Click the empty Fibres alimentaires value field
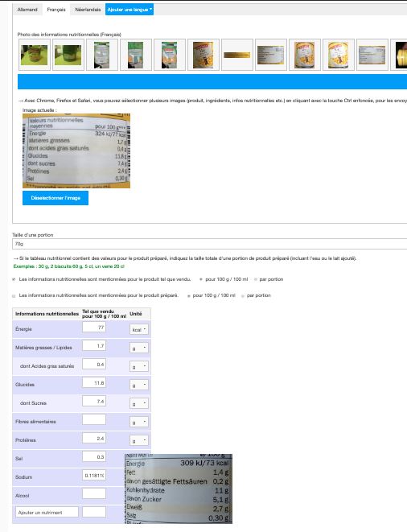407x532 pixels. [94, 419]
